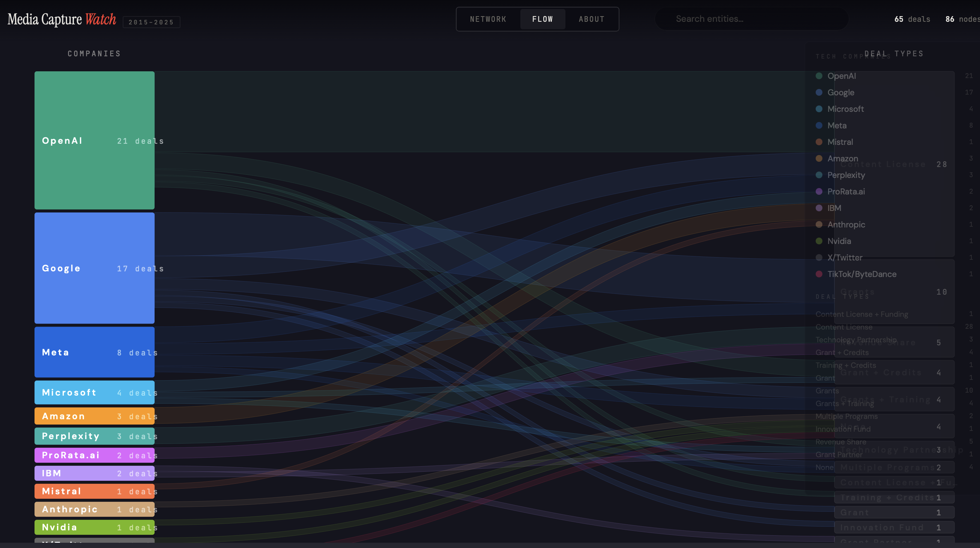Toggle OpenAI dot in legend
Screen dimensions: 980x548
pos(819,76)
